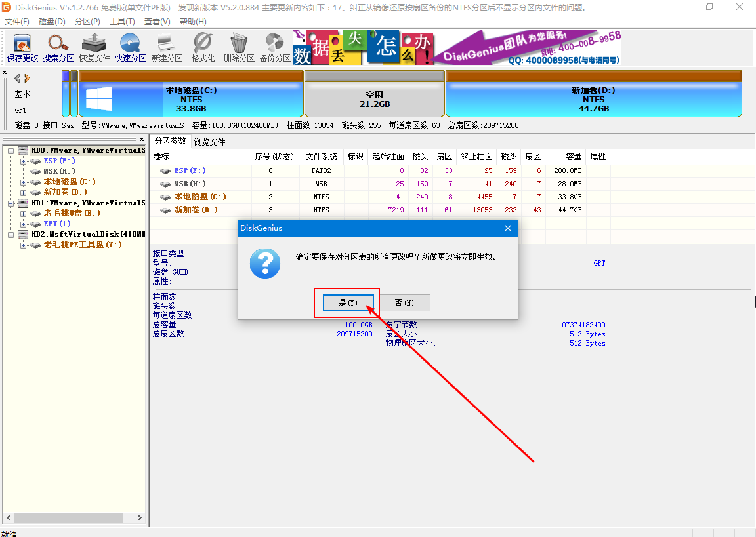Select EFI(1) in the left tree
The height and width of the screenshot is (537, 756).
(57, 224)
